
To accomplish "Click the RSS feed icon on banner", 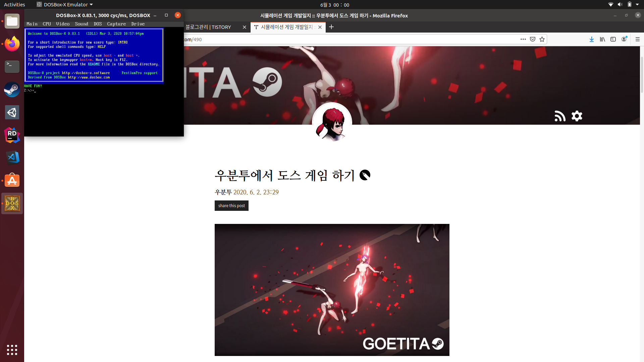I will pos(560,116).
